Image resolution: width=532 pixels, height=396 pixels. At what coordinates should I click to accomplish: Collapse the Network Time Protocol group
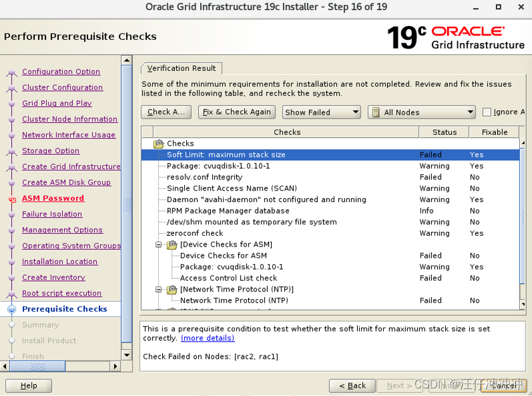[x=158, y=289]
